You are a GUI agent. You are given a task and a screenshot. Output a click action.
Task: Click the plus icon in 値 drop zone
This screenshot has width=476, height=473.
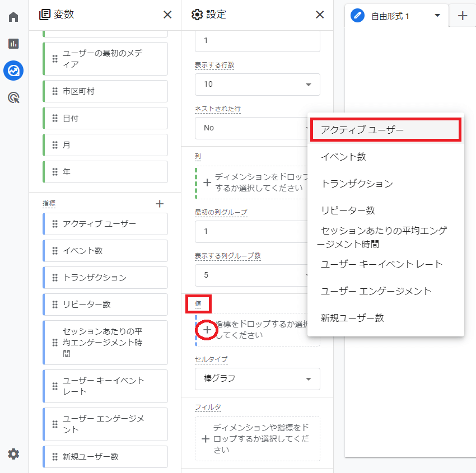coord(207,330)
